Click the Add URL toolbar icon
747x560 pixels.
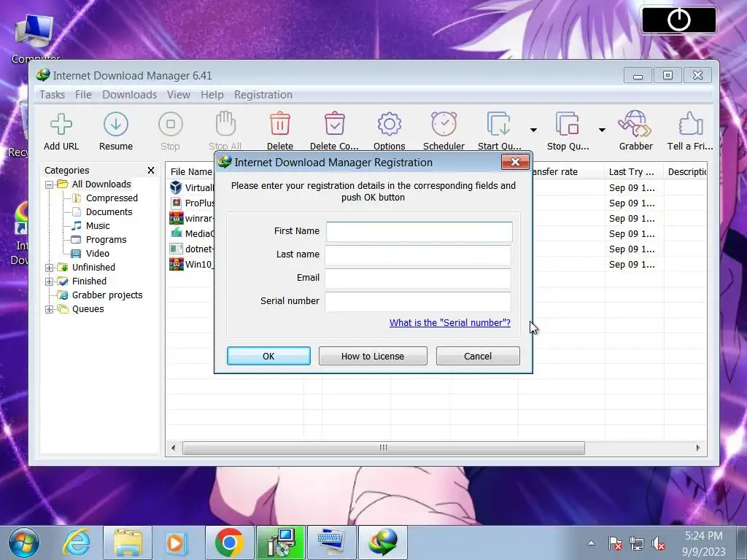point(61,124)
